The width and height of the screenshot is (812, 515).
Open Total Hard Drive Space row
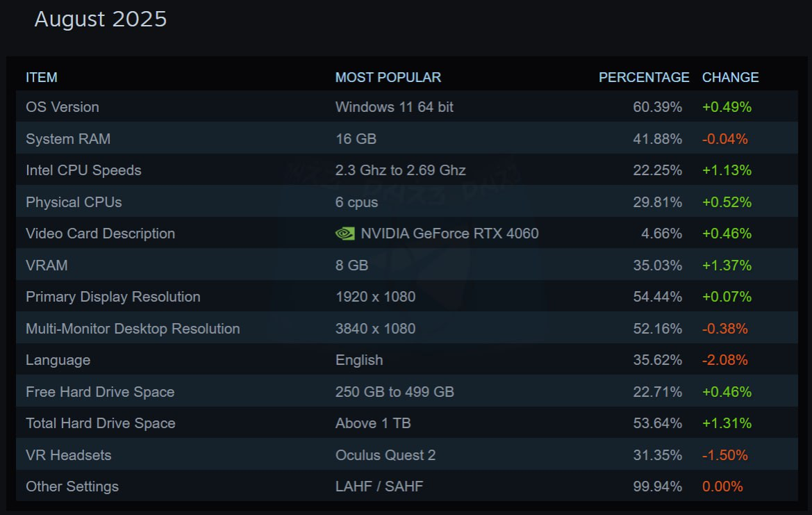pyautogui.click(x=406, y=423)
